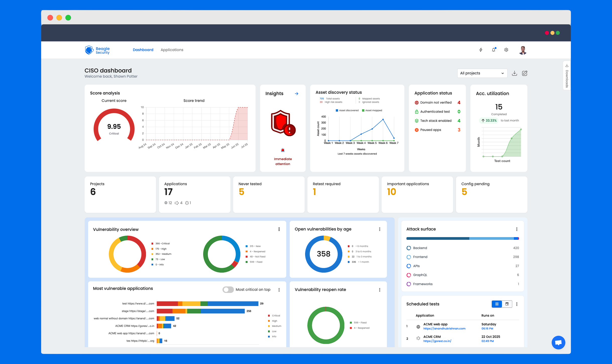612x364 pixels.
Task: Open Insights via the arrow icon
Action: click(297, 94)
